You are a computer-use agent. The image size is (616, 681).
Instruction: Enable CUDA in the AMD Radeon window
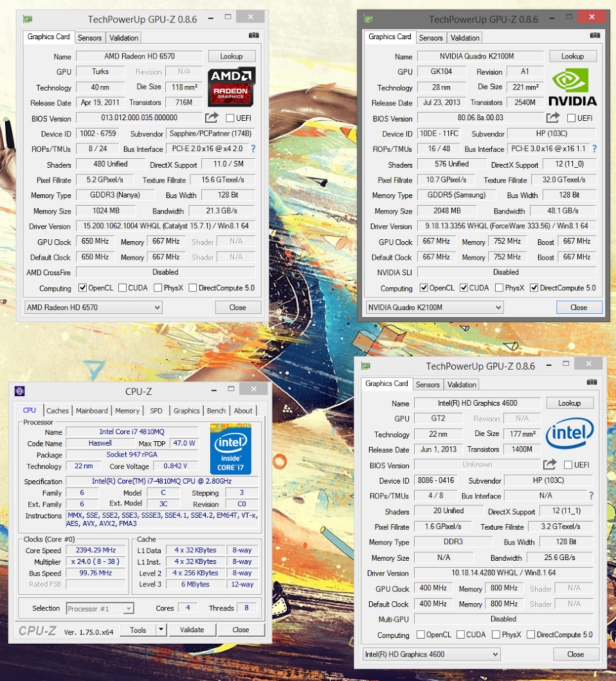(x=123, y=287)
